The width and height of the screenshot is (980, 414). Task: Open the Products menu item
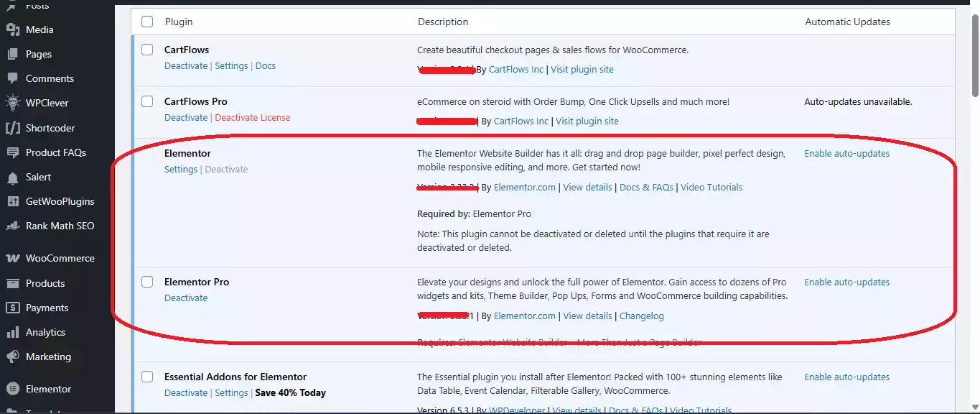[x=45, y=283]
